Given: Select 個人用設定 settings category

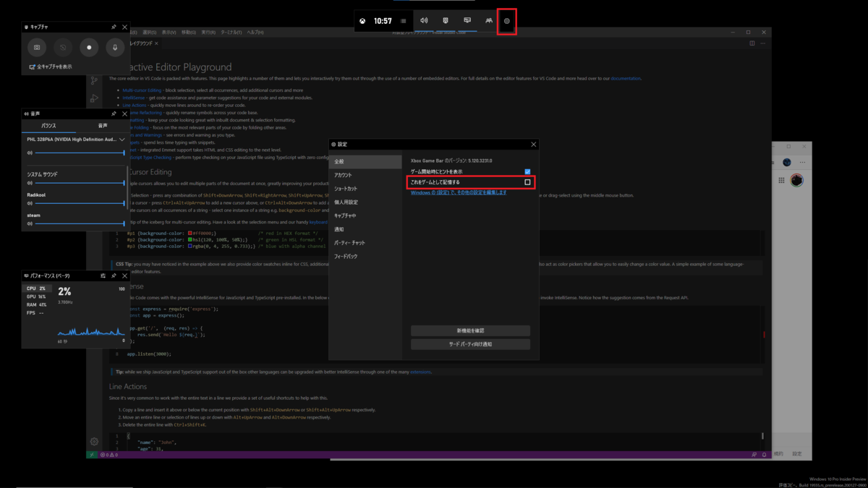Looking at the screenshot, I should tap(365, 202).
